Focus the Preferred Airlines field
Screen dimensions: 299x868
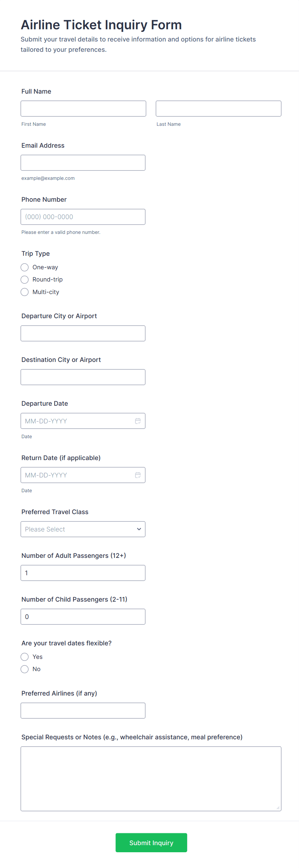point(83,710)
